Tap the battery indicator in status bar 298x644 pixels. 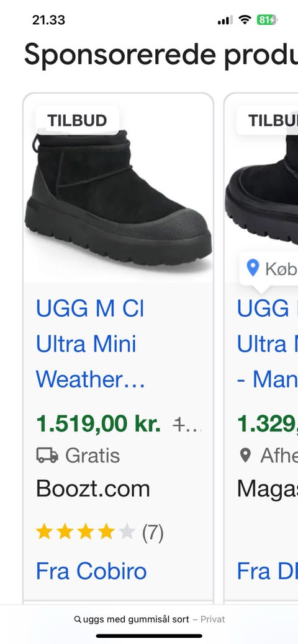coord(267,20)
